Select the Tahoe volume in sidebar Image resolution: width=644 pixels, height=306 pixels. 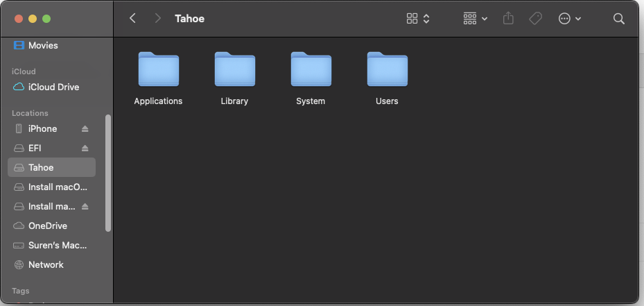point(52,167)
